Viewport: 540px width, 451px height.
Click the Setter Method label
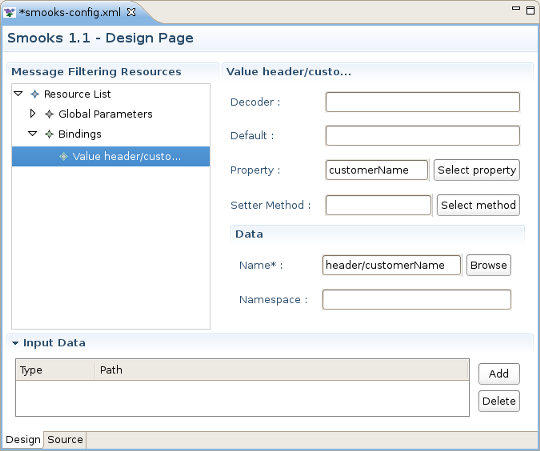point(270,205)
